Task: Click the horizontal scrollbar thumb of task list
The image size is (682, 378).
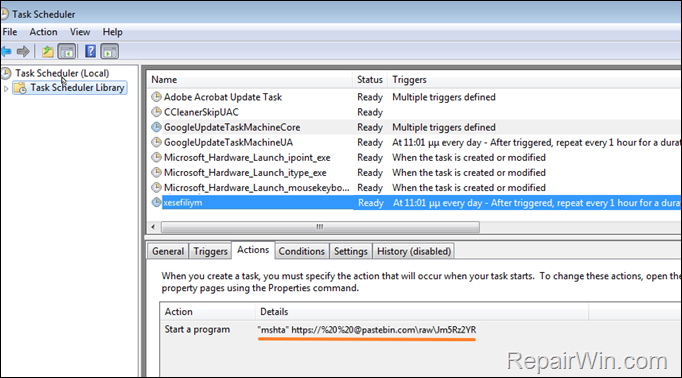Action: tap(320, 227)
